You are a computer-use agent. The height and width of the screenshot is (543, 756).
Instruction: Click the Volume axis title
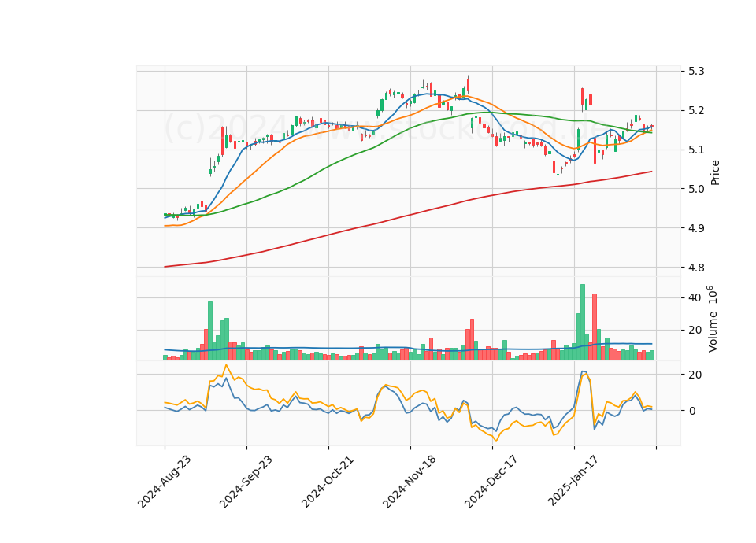713,319
